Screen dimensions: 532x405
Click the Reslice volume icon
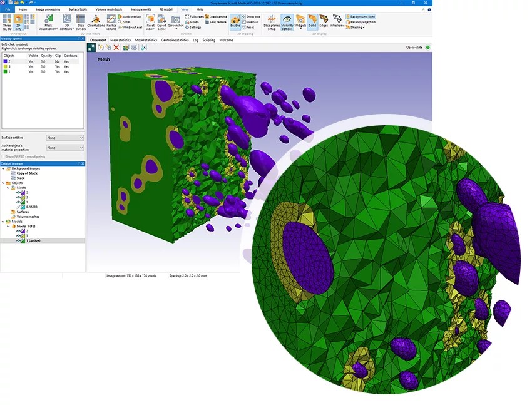coord(111,23)
